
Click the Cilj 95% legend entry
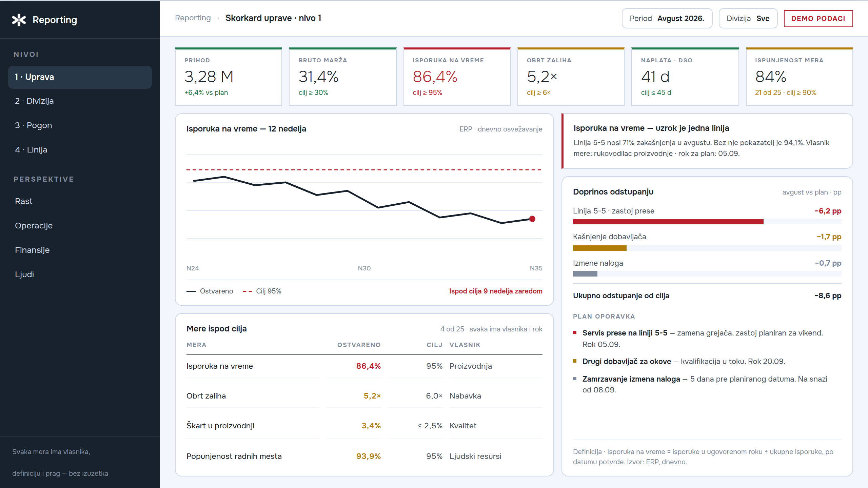[262, 291]
